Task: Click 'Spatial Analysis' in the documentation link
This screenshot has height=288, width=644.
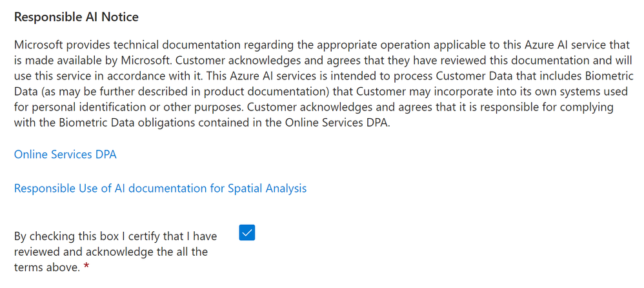Action: tap(267, 188)
